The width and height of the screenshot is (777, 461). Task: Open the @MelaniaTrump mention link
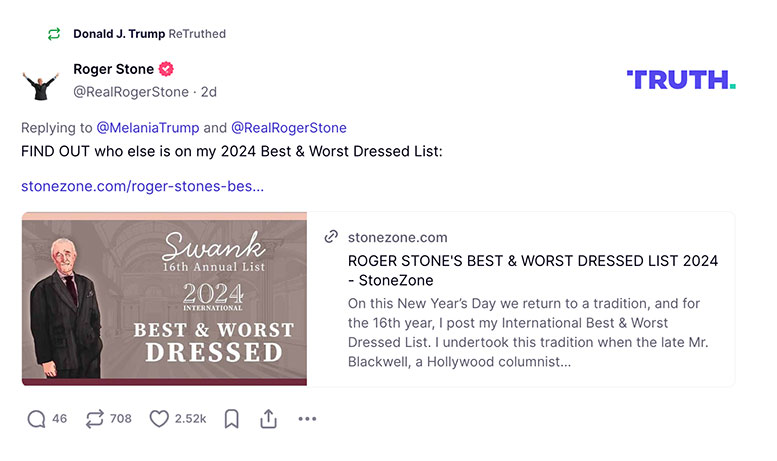point(147,128)
